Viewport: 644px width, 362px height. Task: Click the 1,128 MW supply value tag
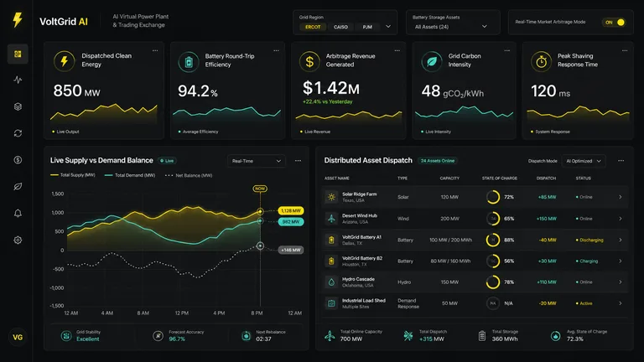[291, 210]
